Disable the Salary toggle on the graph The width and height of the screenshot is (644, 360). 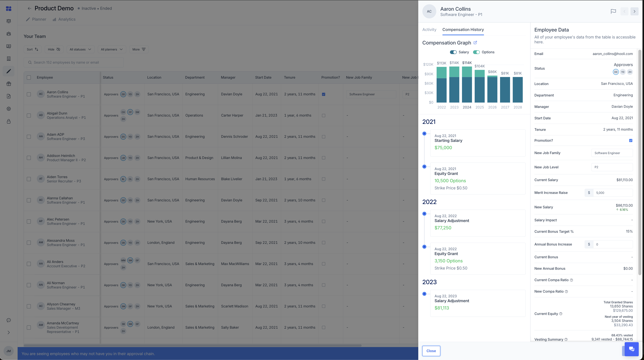coord(453,52)
